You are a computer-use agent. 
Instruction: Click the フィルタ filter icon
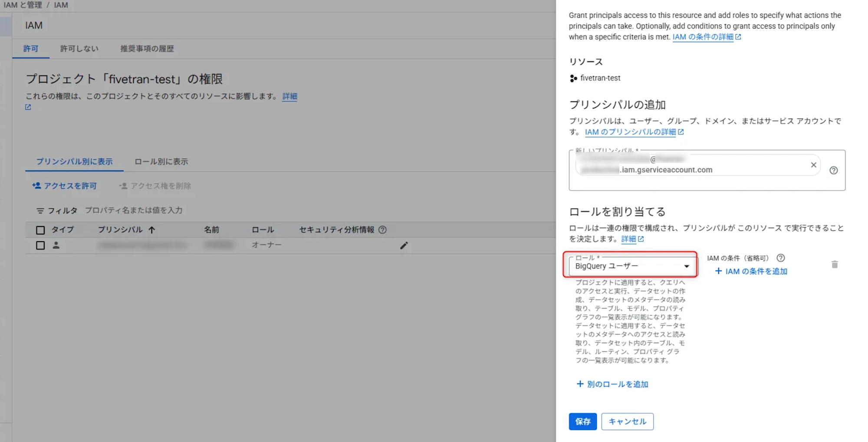click(40, 211)
